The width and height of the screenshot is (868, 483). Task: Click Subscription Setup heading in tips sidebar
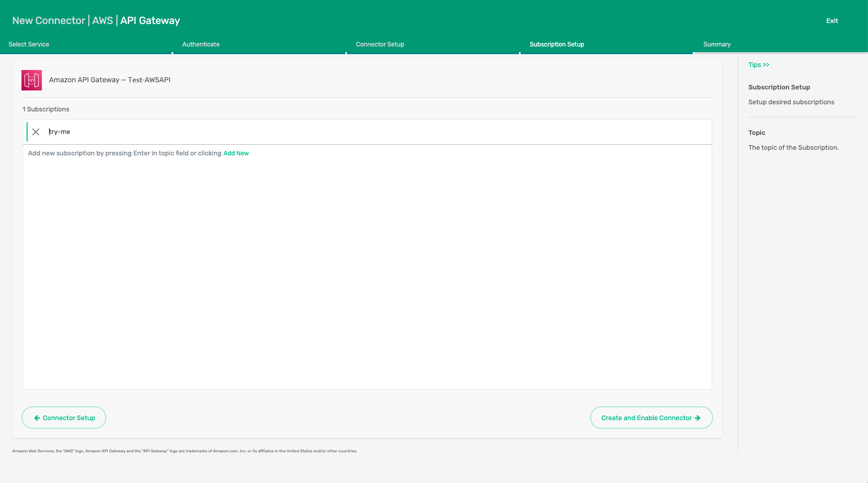(x=779, y=87)
